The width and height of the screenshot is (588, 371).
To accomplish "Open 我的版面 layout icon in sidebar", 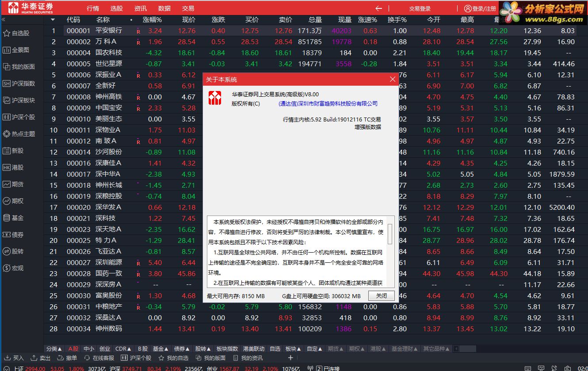I will pos(7,67).
